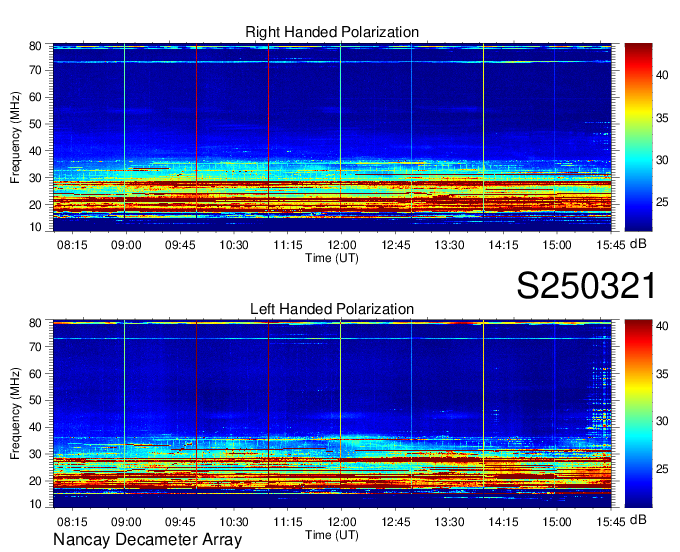Screen dimensions: 680x552
Task: Click the "dB" unit label of the Right Handed color bar
Action: pos(638,244)
